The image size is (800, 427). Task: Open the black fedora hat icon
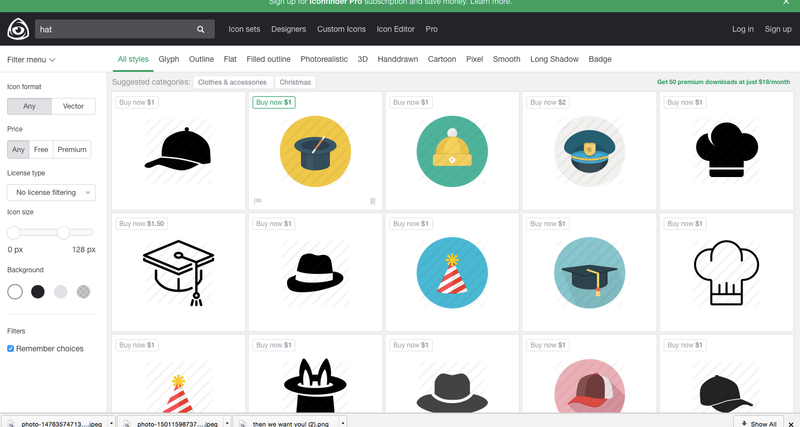pyautogui.click(x=315, y=273)
